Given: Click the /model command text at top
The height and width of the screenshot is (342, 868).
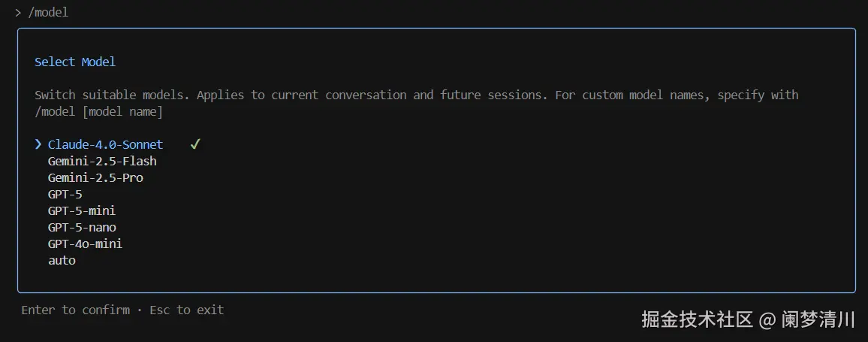Looking at the screenshot, I should [x=48, y=12].
